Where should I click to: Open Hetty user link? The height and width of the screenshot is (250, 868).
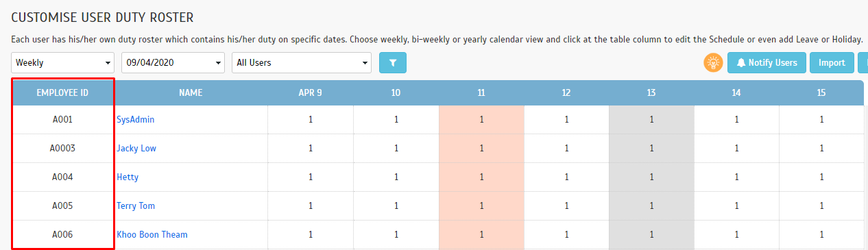coord(128,177)
